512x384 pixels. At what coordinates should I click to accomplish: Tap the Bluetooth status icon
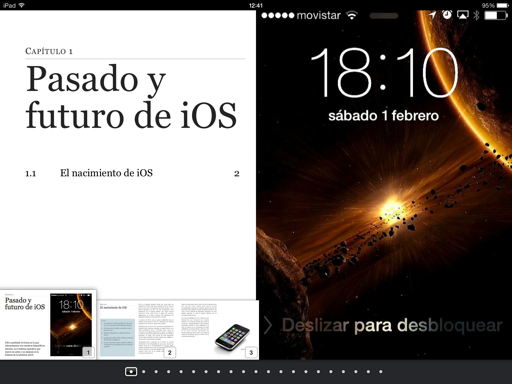(476, 15)
